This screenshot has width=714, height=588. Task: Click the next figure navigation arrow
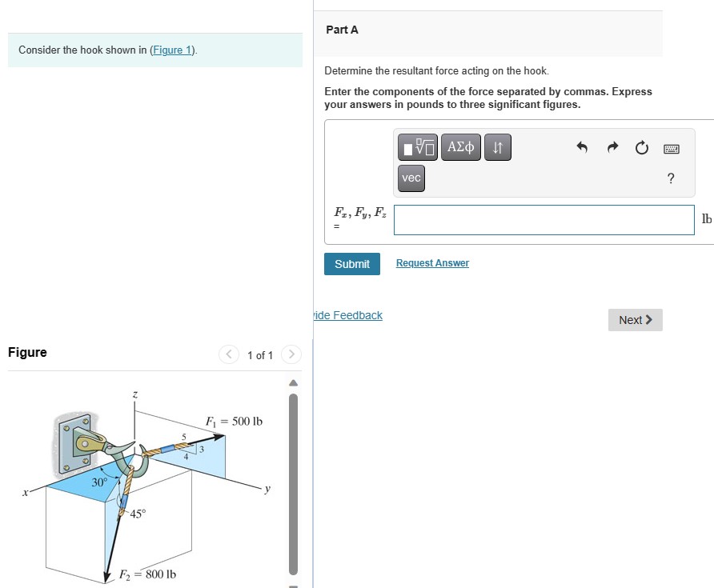pyautogui.click(x=291, y=354)
